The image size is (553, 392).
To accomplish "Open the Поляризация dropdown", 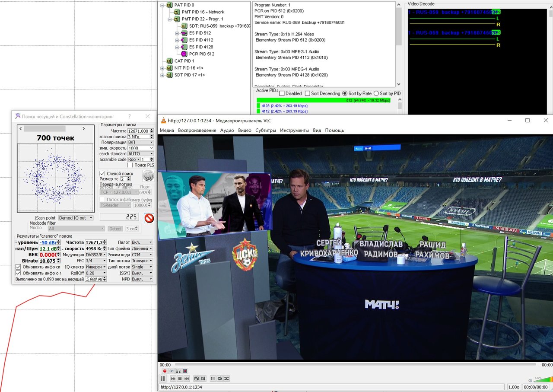I will [140, 142].
